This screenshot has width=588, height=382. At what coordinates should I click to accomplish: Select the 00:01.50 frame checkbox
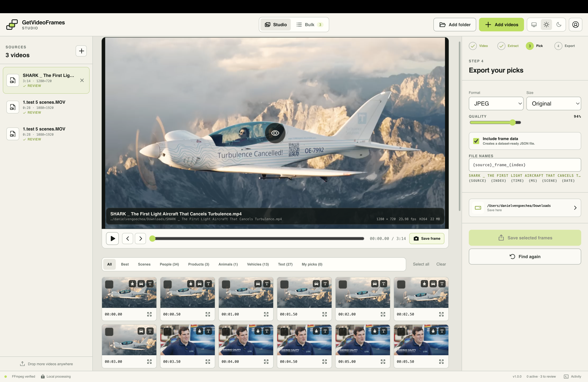click(x=284, y=285)
